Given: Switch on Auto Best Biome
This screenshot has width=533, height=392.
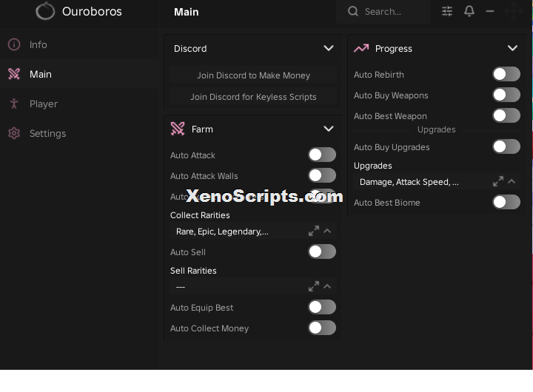Looking at the screenshot, I should [x=506, y=202].
